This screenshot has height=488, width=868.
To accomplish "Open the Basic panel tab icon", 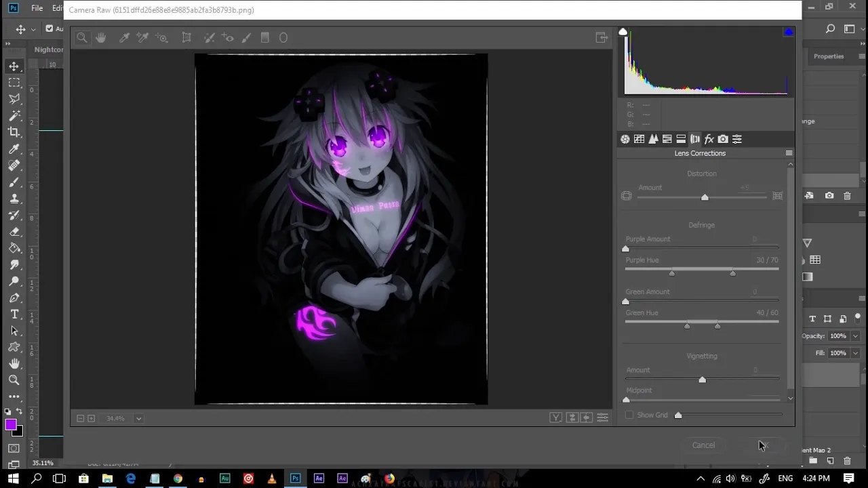I will [x=625, y=139].
